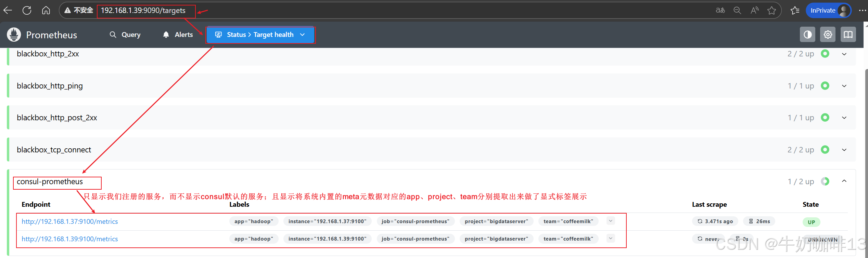Click the 3.471s ago last scrape badge
Screen dimensions: 868x258
point(715,221)
